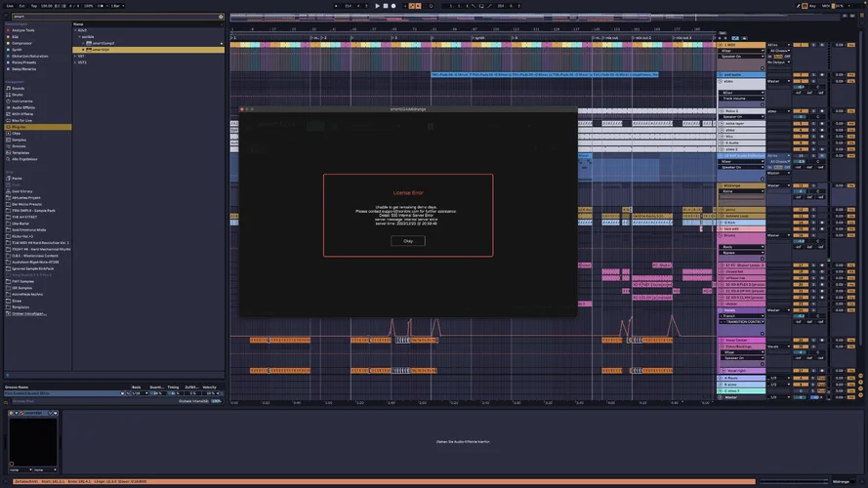Collapse the sonible folder in the browser
Viewport: 868px width, 488px height.
(x=78, y=36)
